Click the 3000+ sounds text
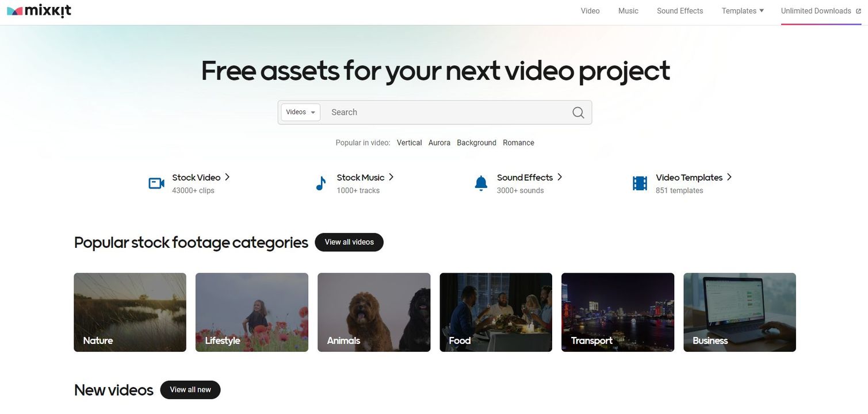Image resolution: width=868 pixels, height=414 pixels. [x=521, y=190]
